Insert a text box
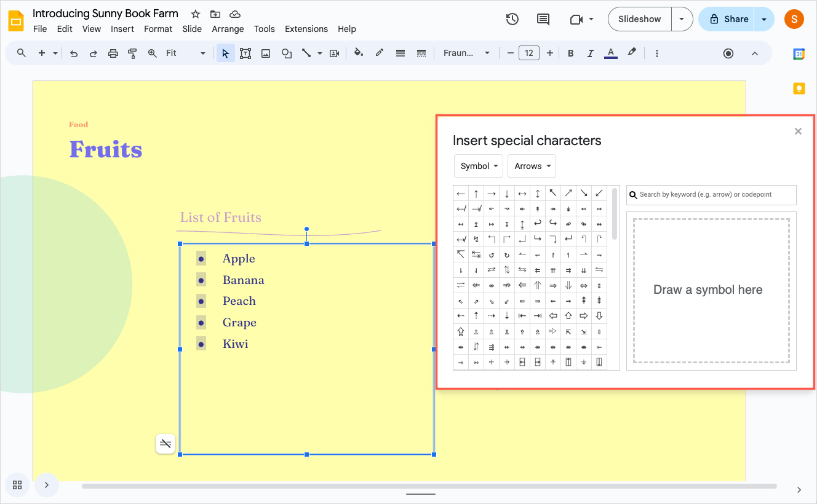817x504 pixels. point(245,53)
